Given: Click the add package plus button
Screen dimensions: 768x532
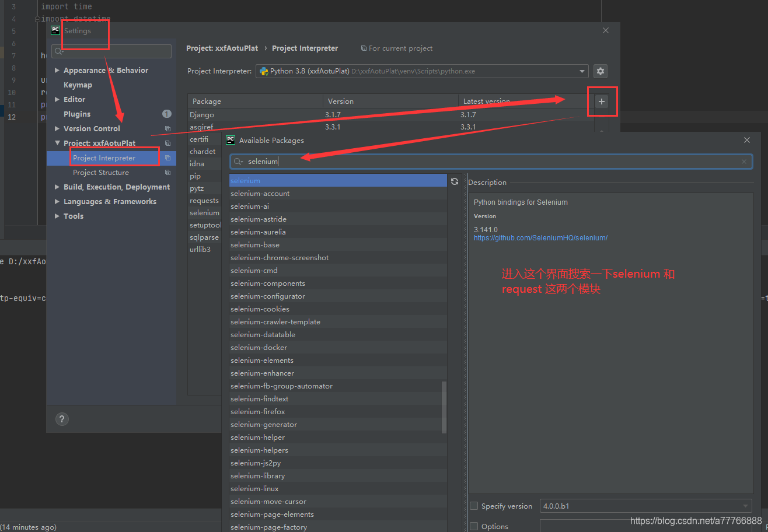Looking at the screenshot, I should (602, 101).
